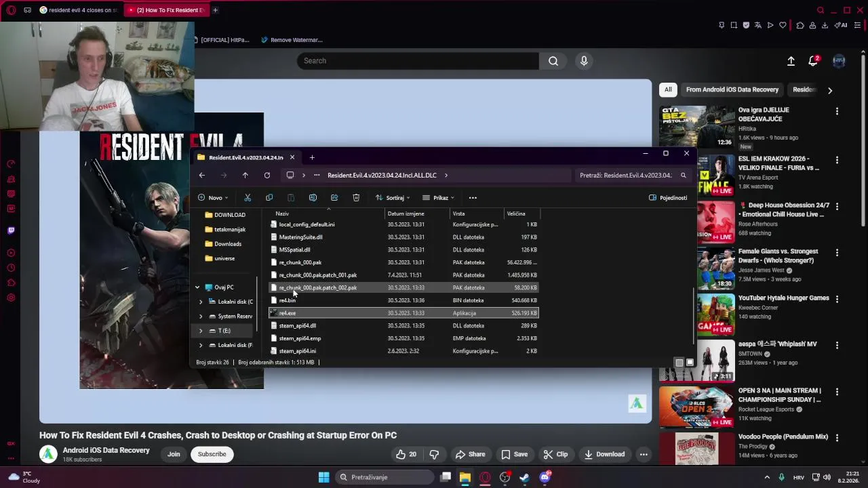This screenshot has height=488, width=868.
Task: Click the Clip button under video
Action: point(555,454)
